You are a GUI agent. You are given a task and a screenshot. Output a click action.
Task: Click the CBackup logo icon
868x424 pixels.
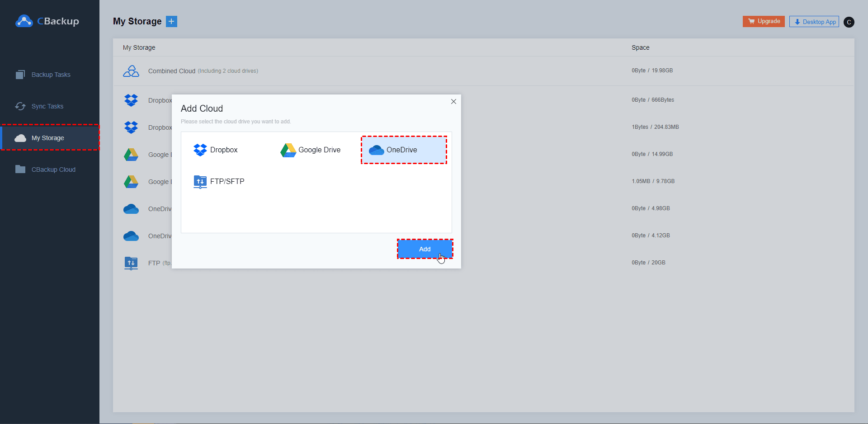[x=24, y=21]
